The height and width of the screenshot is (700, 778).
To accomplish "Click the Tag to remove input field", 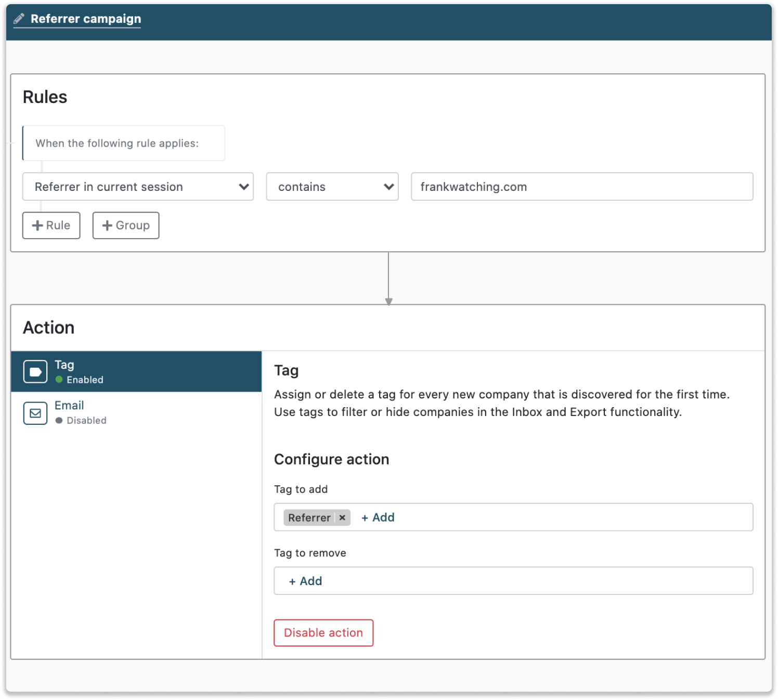I will point(513,581).
